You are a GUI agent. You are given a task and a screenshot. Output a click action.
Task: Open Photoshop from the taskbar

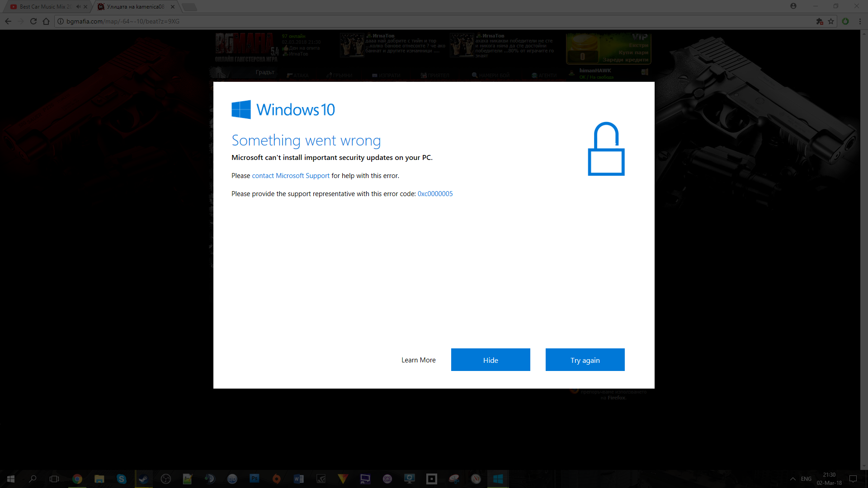pyautogui.click(x=254, y=479)
